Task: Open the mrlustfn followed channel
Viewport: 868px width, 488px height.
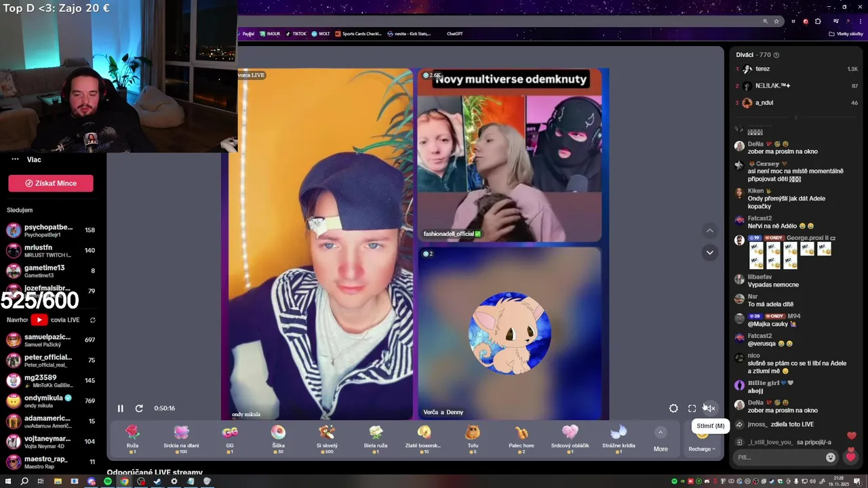Action: (x=51, y=250)
